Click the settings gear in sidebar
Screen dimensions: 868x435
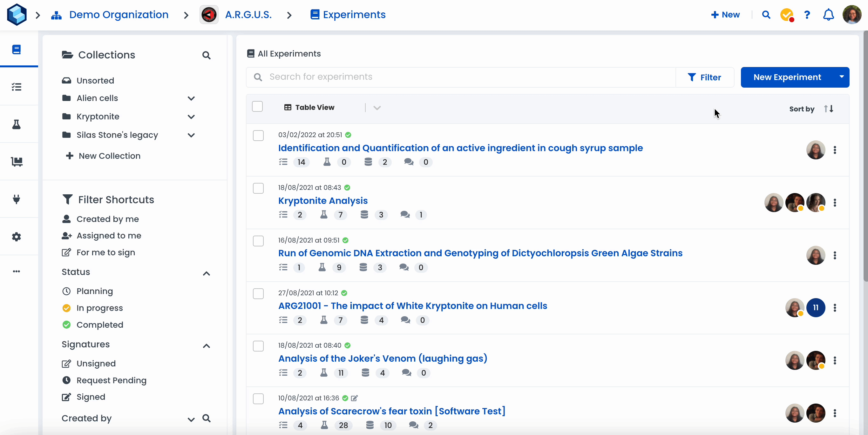(x=16, y=237)
